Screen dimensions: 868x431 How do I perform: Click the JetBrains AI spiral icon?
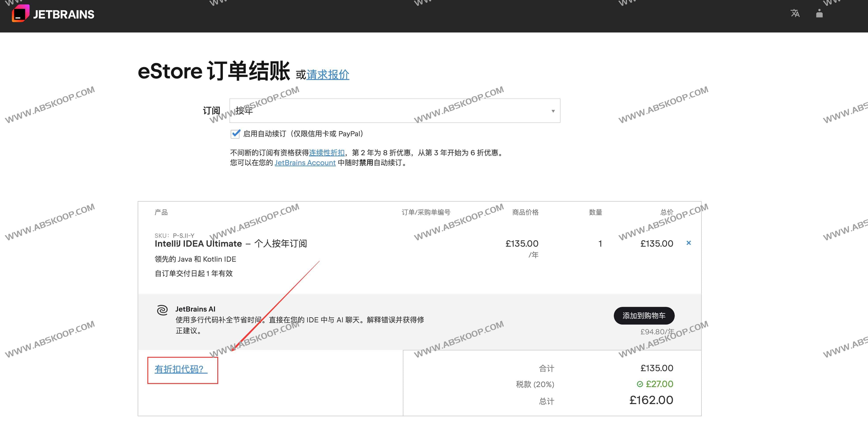coord(162,310)
